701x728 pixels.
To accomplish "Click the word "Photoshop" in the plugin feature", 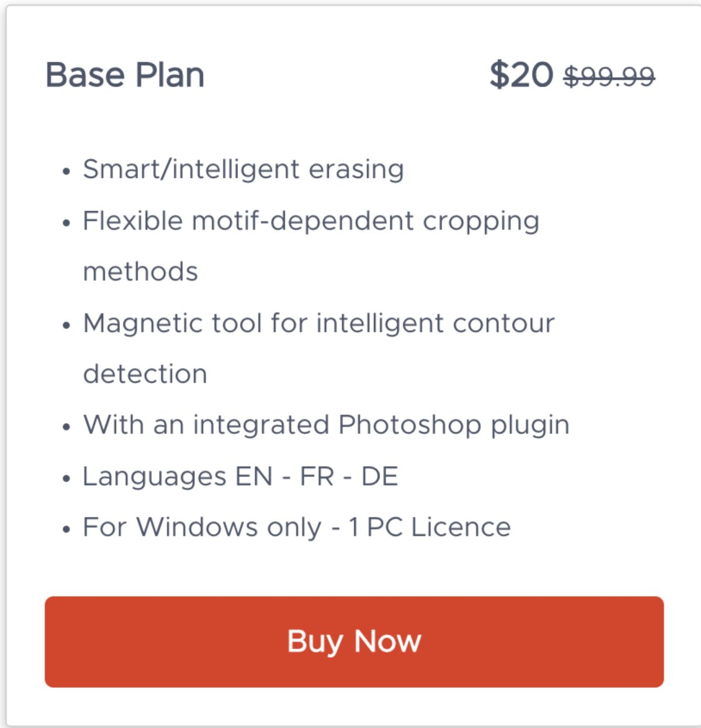I will [x=410, y=425].
